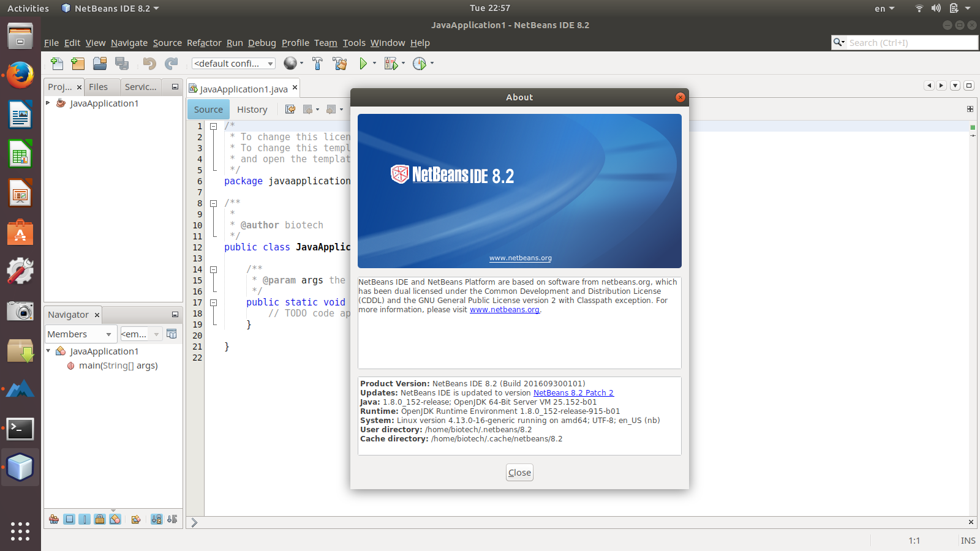Screen dimensions: 980x551
Task: Click the editor Forward navigation icon
Action: tap(331, 109)
